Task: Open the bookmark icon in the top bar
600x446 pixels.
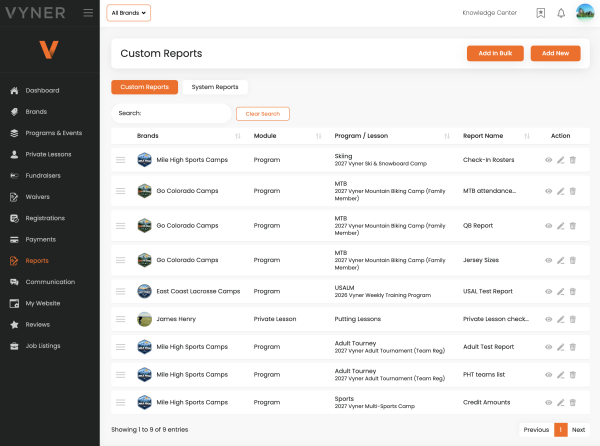Action: (541, 13)
